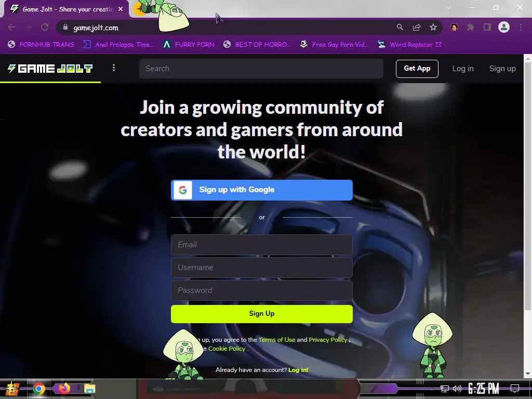Follow the "Log in!" link below form

[298, 370]
